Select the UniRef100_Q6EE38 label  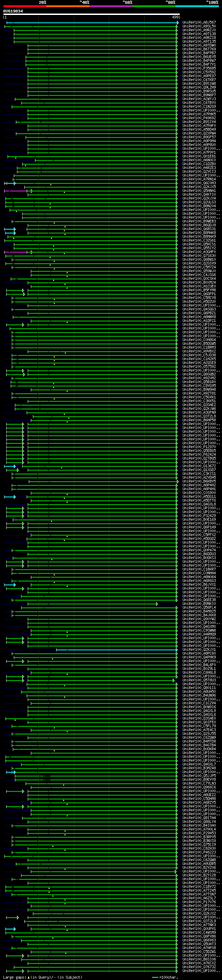(199, 600)
